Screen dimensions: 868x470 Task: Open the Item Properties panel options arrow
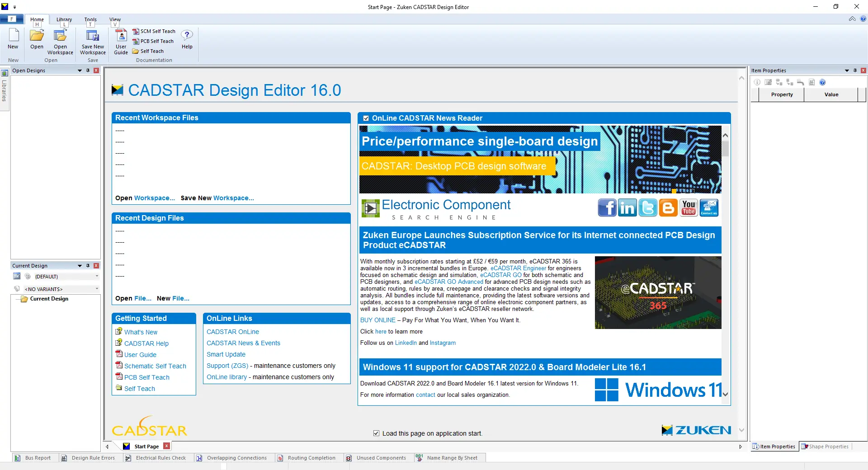pos(847,70)
